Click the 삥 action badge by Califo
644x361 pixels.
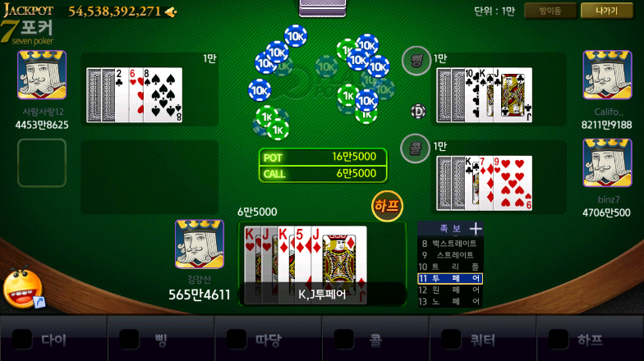[416, 61]
